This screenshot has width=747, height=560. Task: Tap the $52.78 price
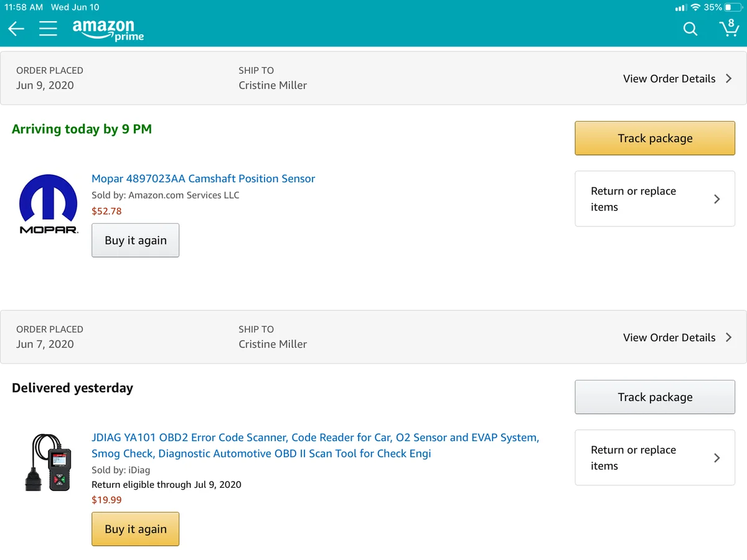106,211
